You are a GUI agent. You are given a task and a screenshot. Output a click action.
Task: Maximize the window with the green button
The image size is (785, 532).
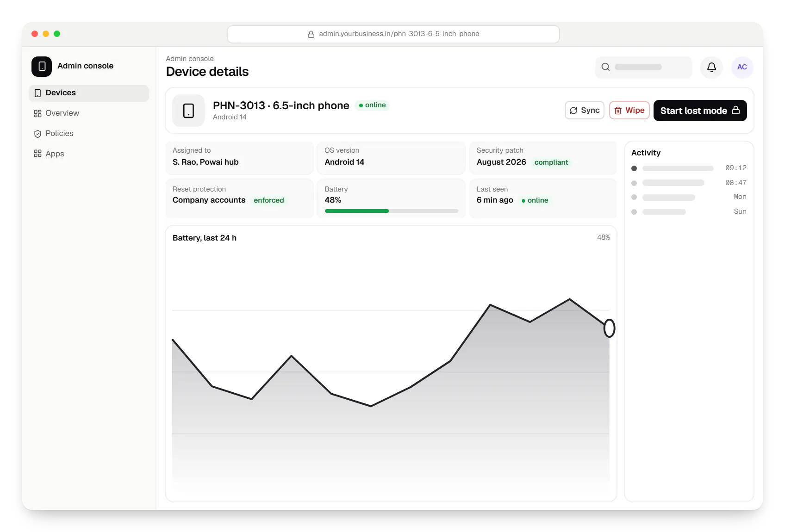click(x=57, y=34)
